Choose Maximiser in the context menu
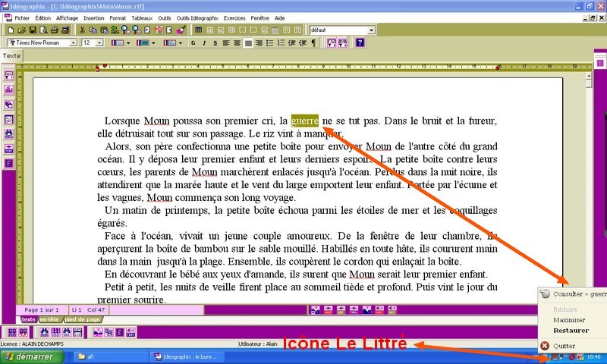Screen dimensions: 607x364 [568, 319]
